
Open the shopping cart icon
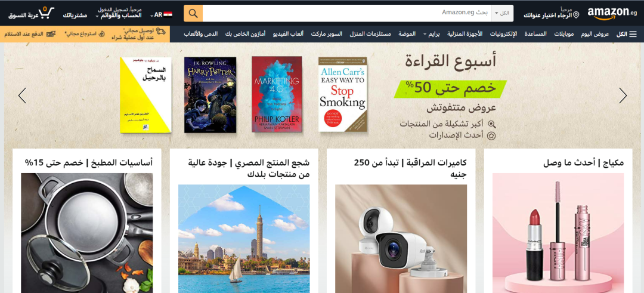pyautogui.click(x=47, y=13)
